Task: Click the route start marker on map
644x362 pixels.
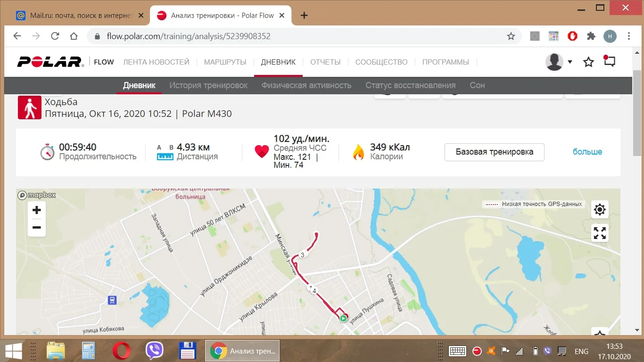Action: pos(343,318)
